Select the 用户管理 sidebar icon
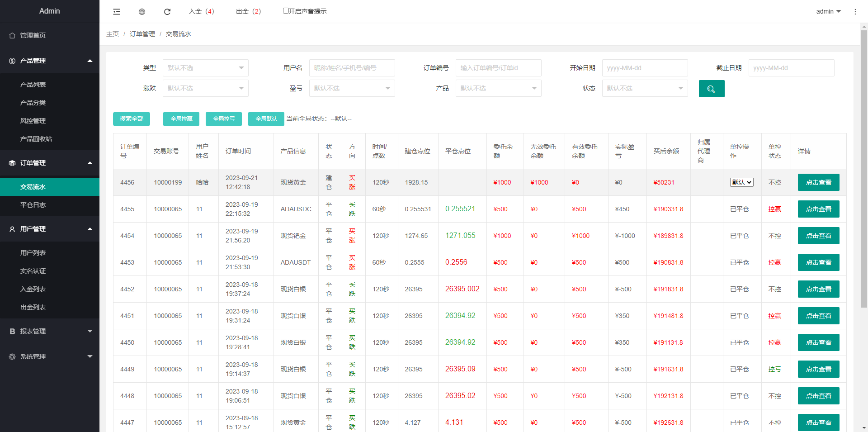Screen dimensions: 868x432 12,229
